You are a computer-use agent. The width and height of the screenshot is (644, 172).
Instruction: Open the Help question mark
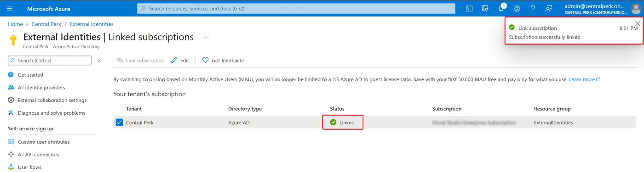pyautogui.click(x=533, y=8)
